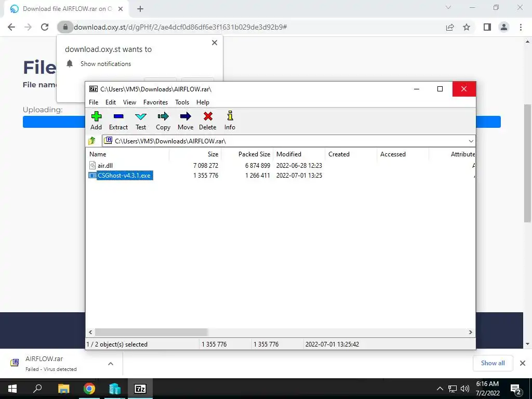
Task: Click the share page icon in Chrome
Action: pyautogui.click(x=450, y=27)
